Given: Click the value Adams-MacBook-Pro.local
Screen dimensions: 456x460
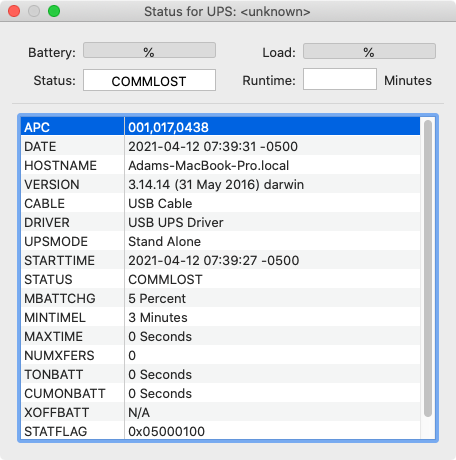Looking at the screenshot, I should 209,165.
